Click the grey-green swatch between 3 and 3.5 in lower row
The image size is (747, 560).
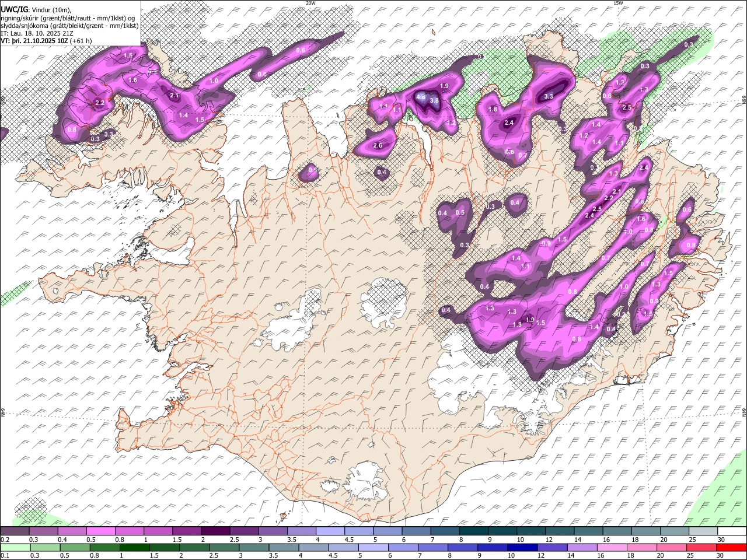pos(254,547)
